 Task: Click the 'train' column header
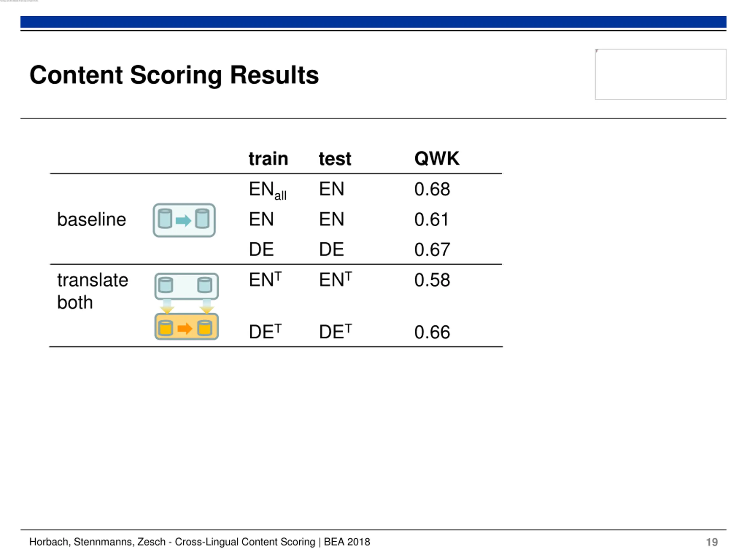268,159
